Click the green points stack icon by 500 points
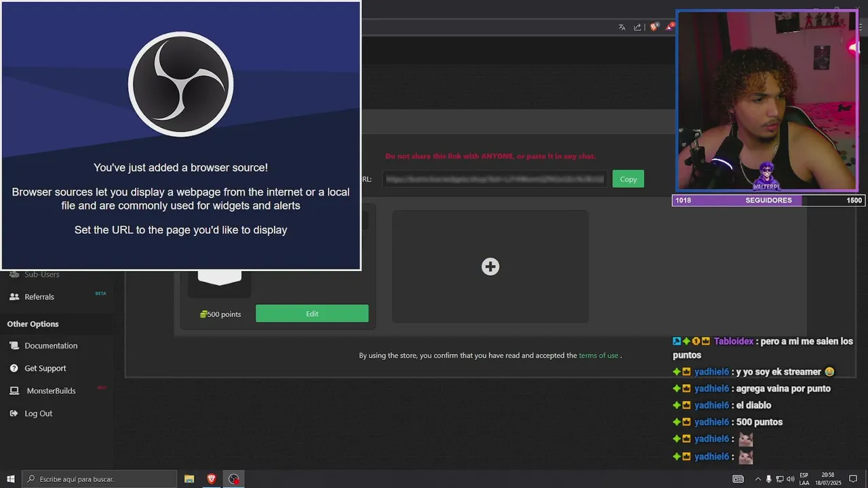The image size is (868, 488). click(x=203, y=314)
